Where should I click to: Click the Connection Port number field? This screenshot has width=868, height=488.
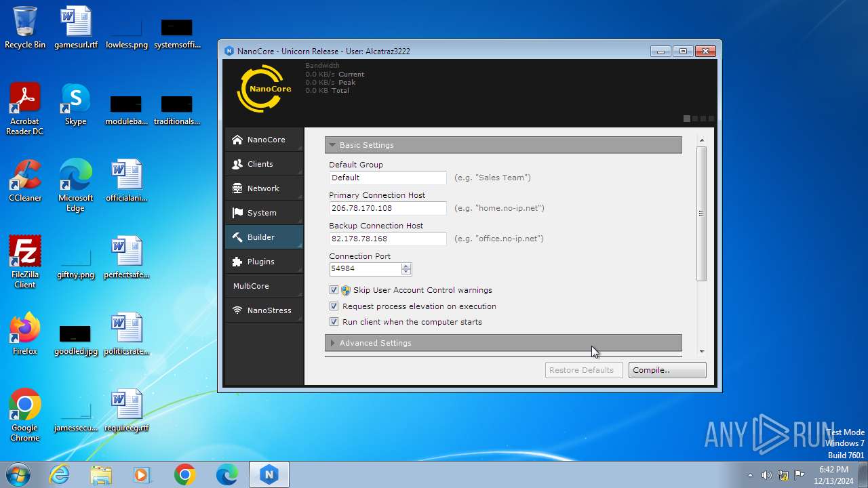[x=365, y=268]
